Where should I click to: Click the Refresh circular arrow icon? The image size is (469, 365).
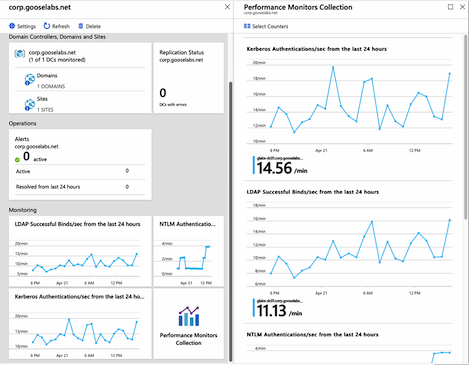pyautogui.click(x=47, y=26)
